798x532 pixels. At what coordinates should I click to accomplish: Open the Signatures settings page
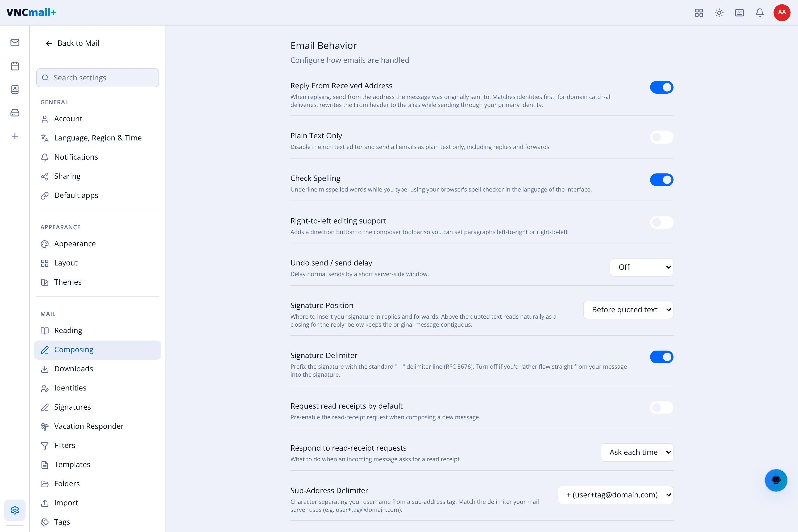click(x=98, y=407)
